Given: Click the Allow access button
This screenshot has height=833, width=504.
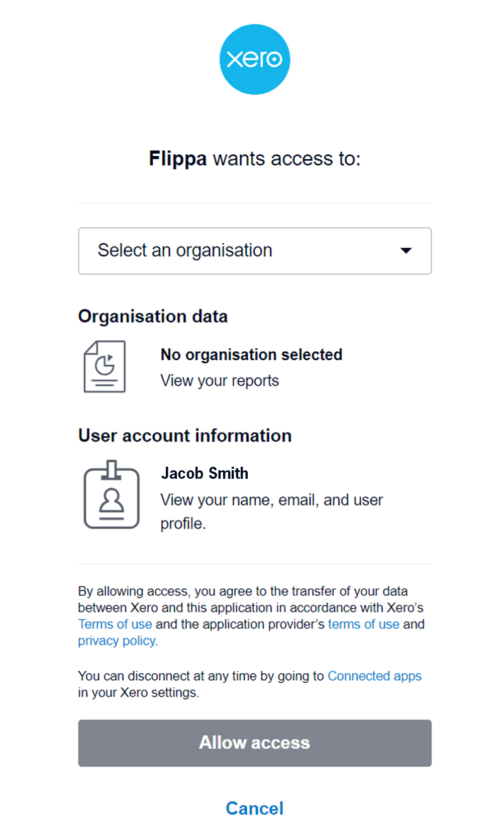Looking at the screenshot, I should pos(255,743).
